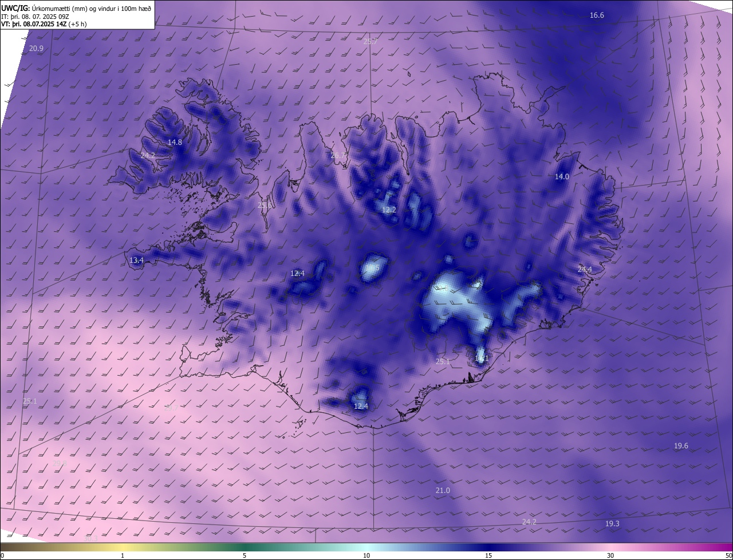Click the 25.7 value label

coord(371,41)
